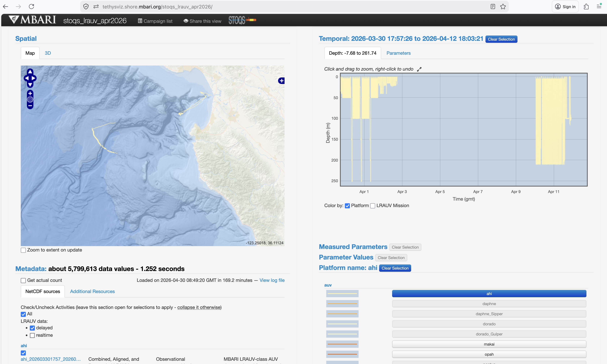This screenshot has width=607, height=364.
Task: Click the STOQS logo in header
Action: (x=242, y=20)
